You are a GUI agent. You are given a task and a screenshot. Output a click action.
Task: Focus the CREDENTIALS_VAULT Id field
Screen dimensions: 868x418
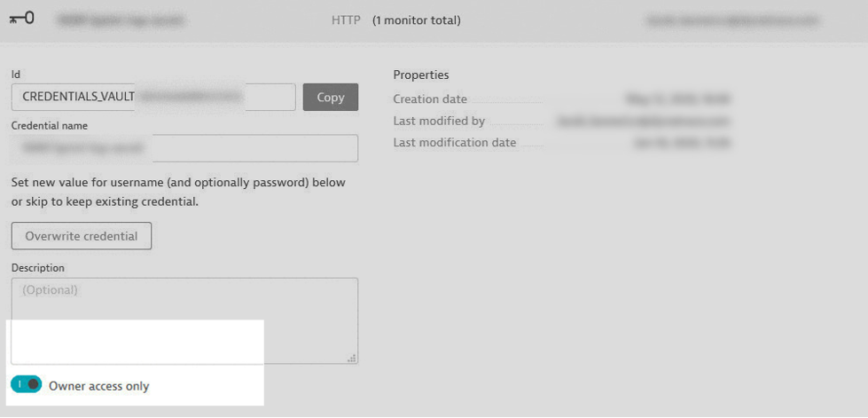click(x=153, y=97)
